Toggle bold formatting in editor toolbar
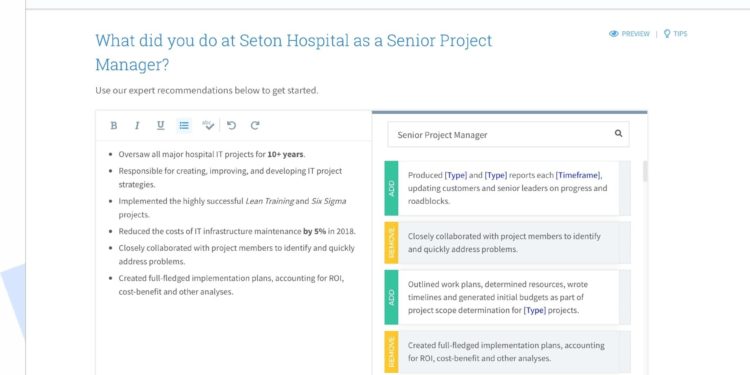The image size is (750, 375). 113,125
